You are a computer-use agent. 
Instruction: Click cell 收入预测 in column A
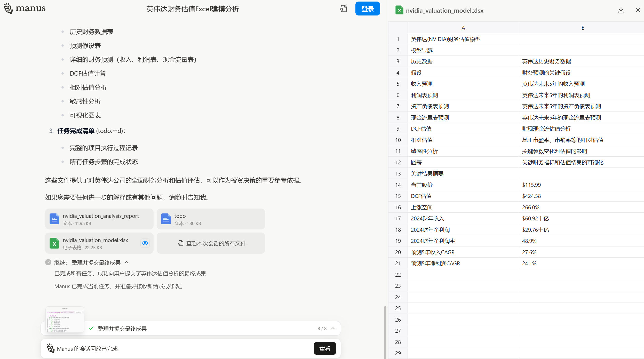coord(463,84)
